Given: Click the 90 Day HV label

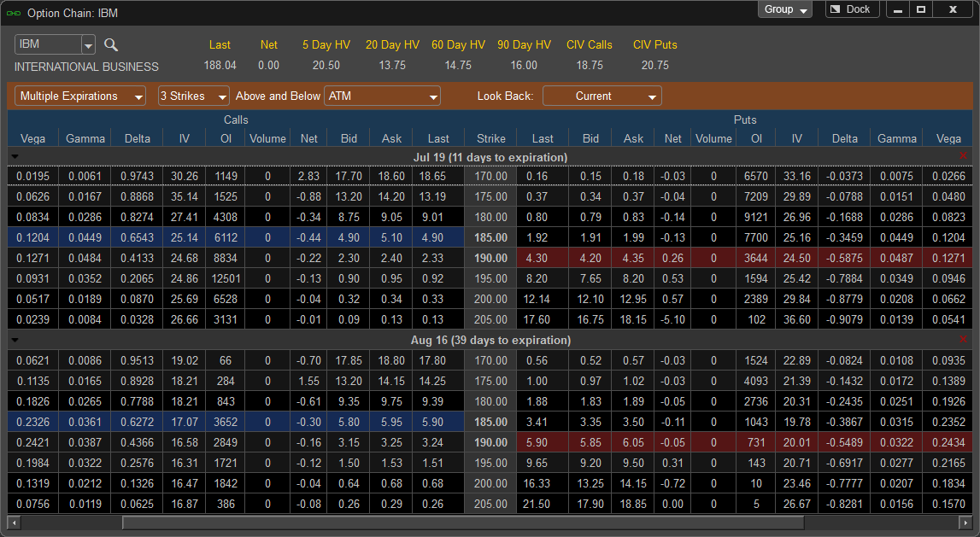Looking at the screenshot, I should coord(525,45).
